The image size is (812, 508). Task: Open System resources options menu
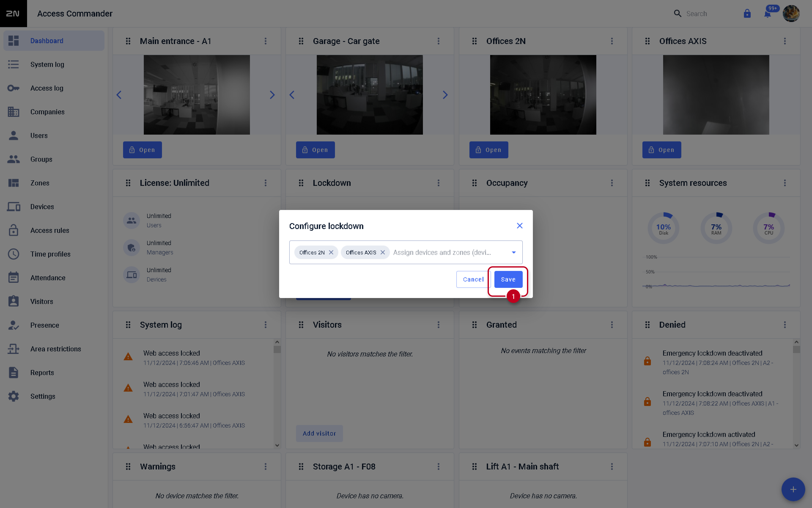click(785, 183)
